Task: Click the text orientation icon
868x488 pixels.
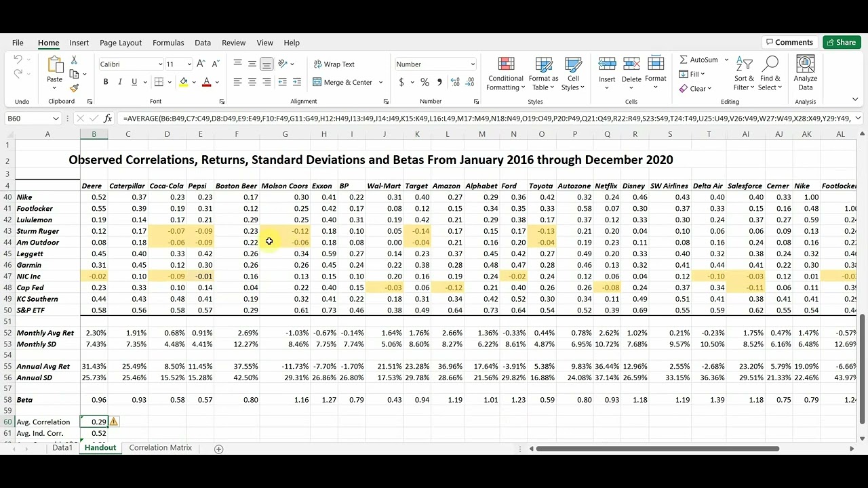Action: click(283, 64)
